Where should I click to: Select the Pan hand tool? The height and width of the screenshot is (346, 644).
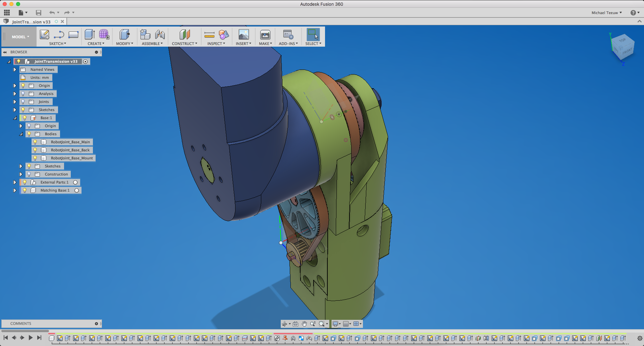(304, 324)
